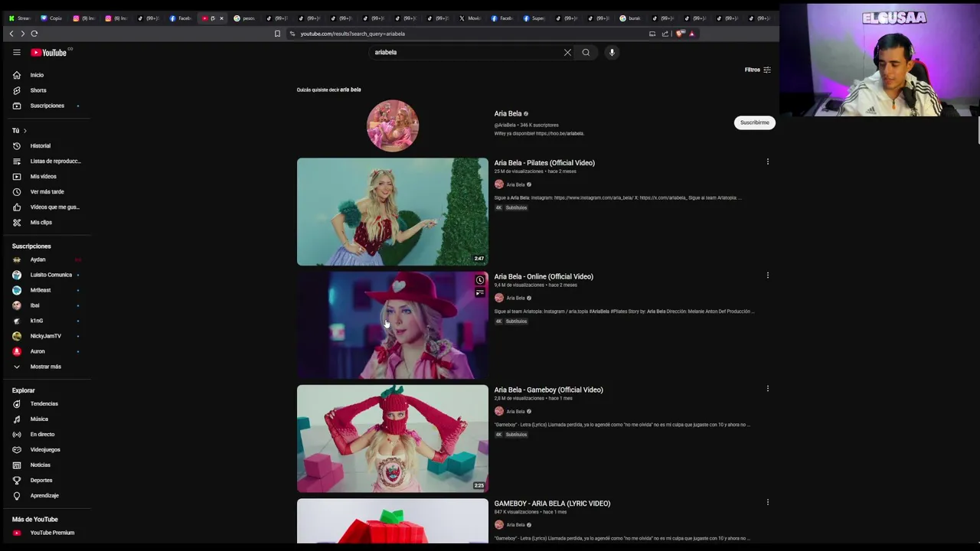The image size is (980, 551).
Task: Click the suggested spelling aria bela
Action: [x=350, y=90]
